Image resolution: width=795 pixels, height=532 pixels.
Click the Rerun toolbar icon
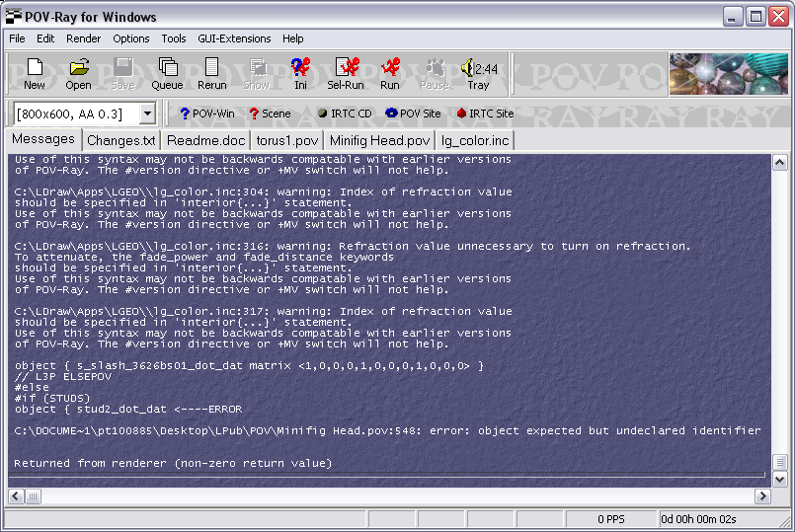pyautogui.click(x=212, y=74)
